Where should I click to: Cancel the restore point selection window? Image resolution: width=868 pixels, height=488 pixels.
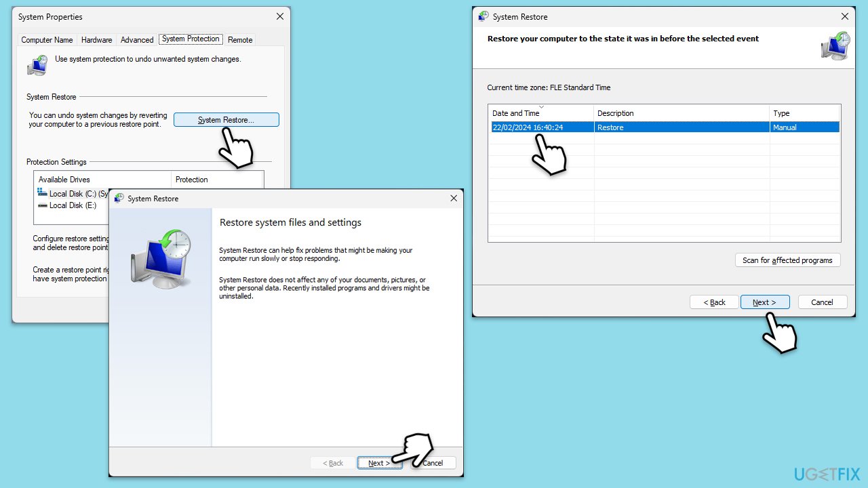coord(823,302)
